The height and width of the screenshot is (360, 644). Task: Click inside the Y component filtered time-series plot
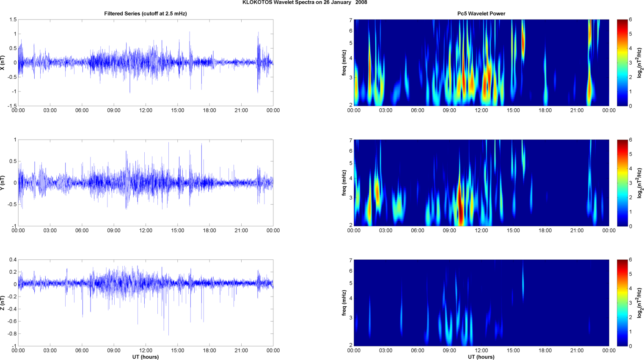[x=146, y=183]
